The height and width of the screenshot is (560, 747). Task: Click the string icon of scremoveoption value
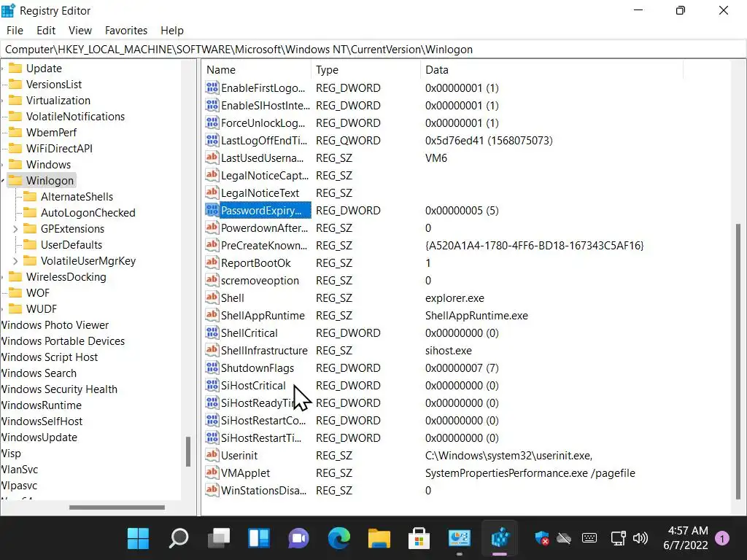[212, 281]
